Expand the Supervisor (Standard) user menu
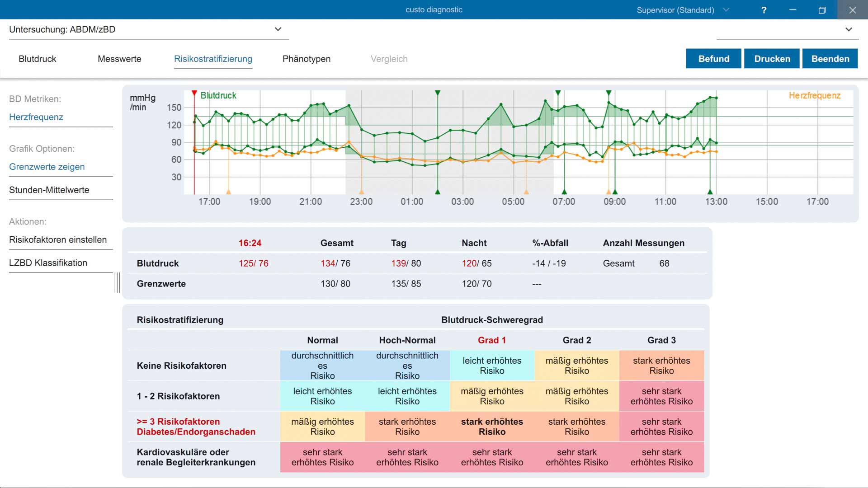Image resolution: width=868 pixels, height=488 pixels. (683, 10)
